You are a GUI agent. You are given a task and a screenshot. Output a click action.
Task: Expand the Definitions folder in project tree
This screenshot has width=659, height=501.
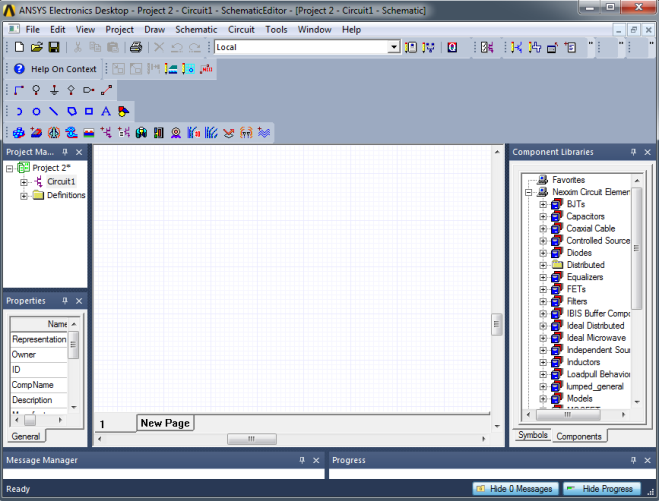point(23,196)
